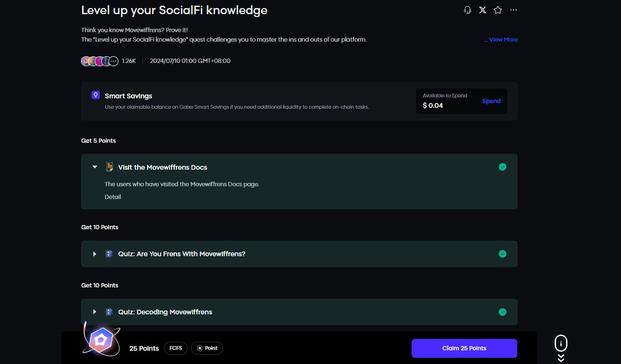Open the Detail link under Docs task

click(113, 197)
